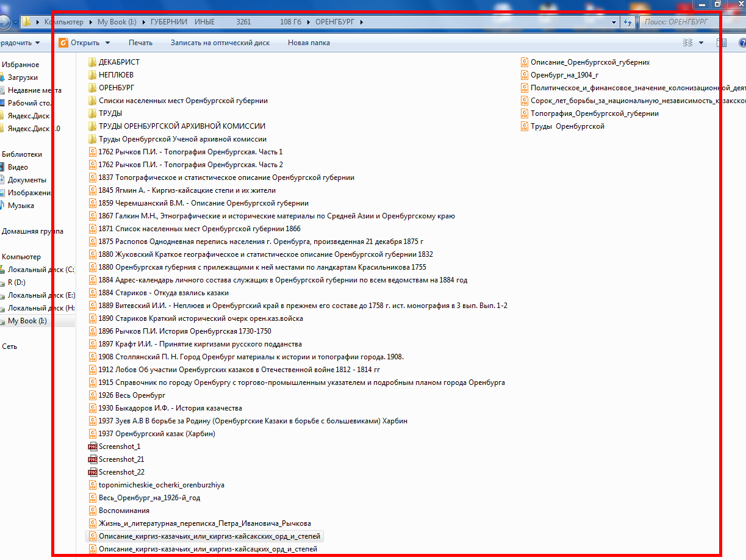This screenshot has width=746, height=560.
Task: Select the Screenshot_21 PNG file icon
Action: click(93, 459)
